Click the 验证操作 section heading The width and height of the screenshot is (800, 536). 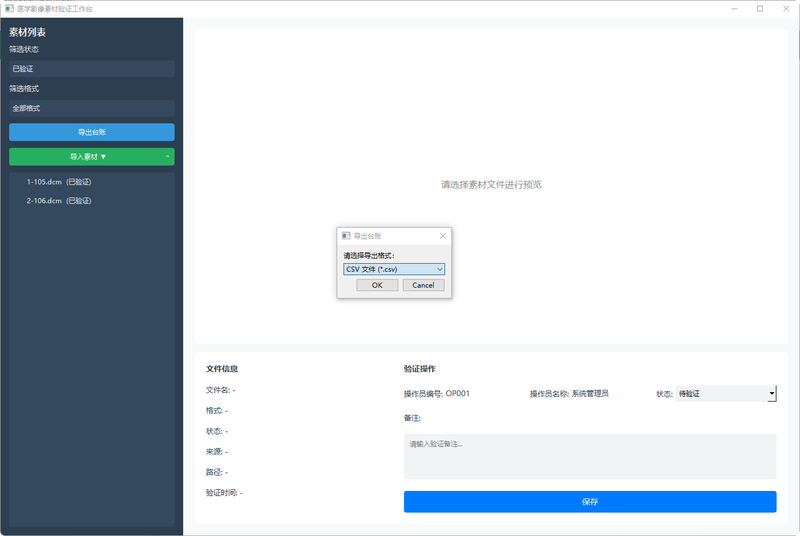(420, 369)
